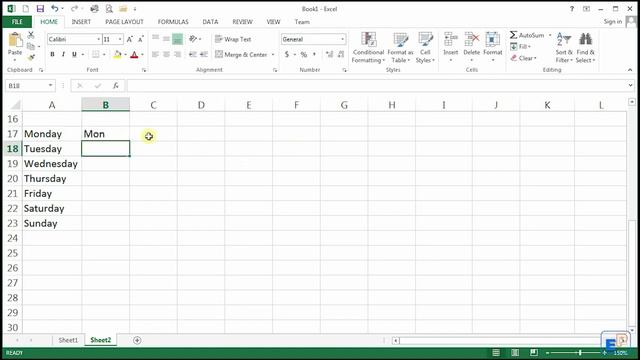Collapse the ribbon with the chevron
The image size is (640, 360).
coord(630,70)
